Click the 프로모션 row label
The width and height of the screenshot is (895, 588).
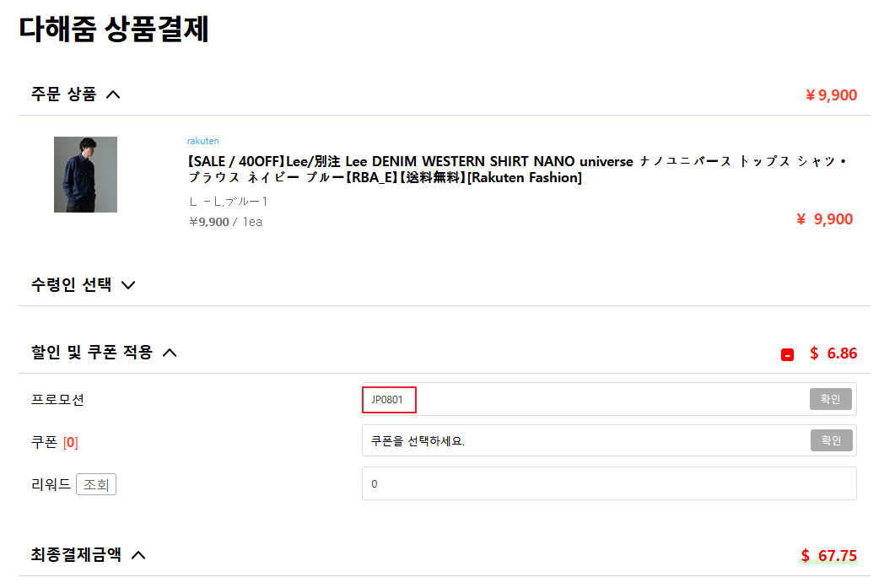pos(57,400)
